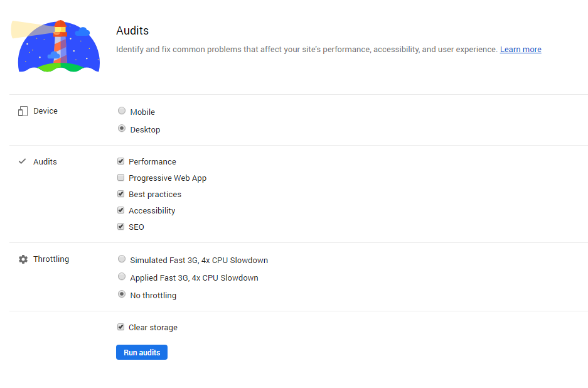The width and height of the screenshot is (588, 388).
Task: Uncheck the Best practices checkbox
Action: coord(121,194)
